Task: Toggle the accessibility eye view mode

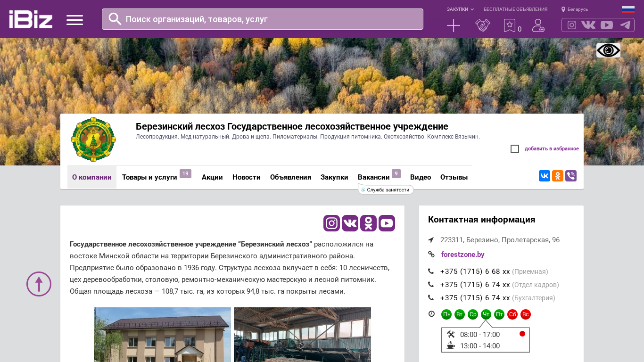Action: point(608,50)
